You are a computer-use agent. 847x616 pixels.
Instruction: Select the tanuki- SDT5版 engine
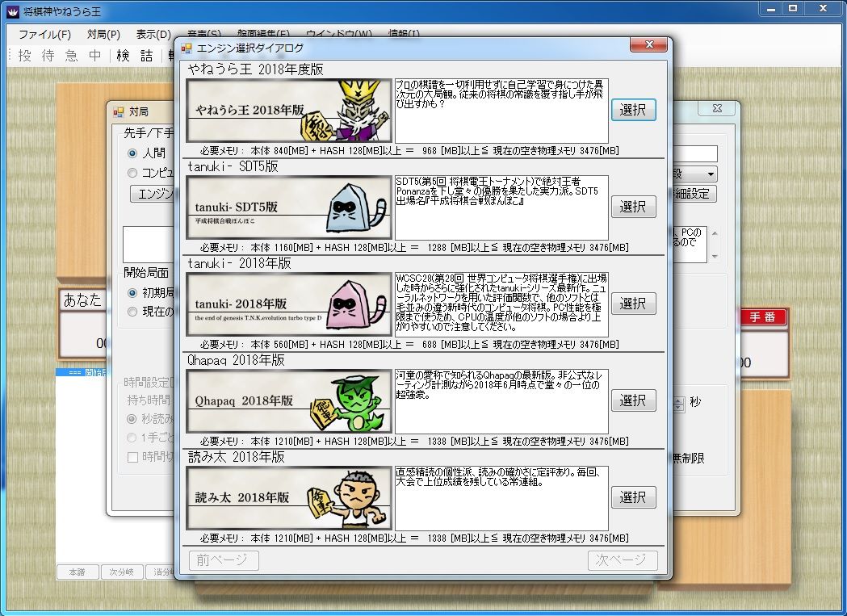pyautogui.click(x=634, y=207)
